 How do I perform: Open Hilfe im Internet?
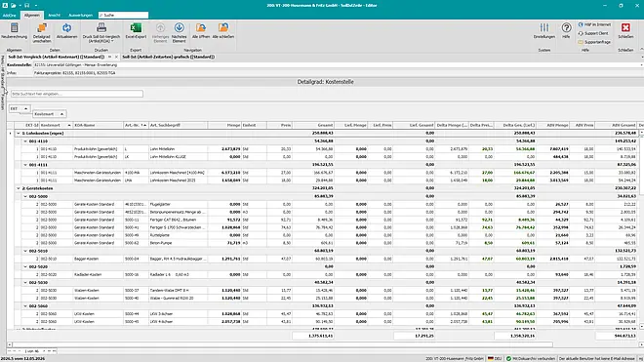(594, 24)
